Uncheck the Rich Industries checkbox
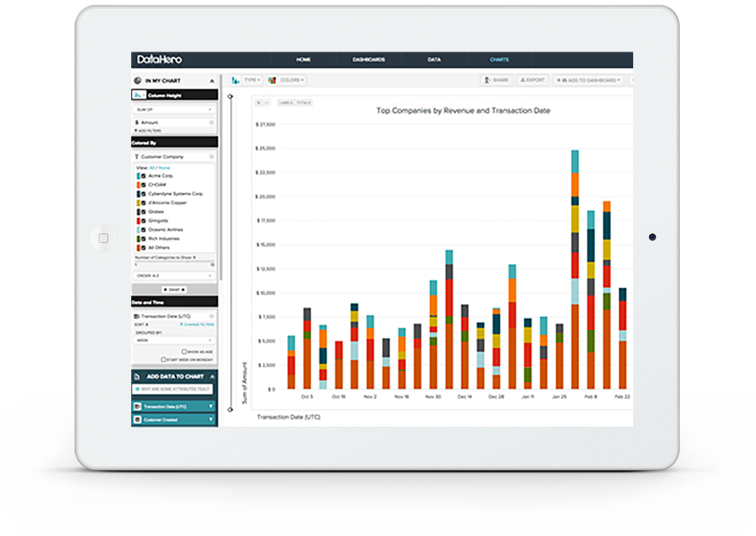The image size is (756, 536). [x=144, y=239]
